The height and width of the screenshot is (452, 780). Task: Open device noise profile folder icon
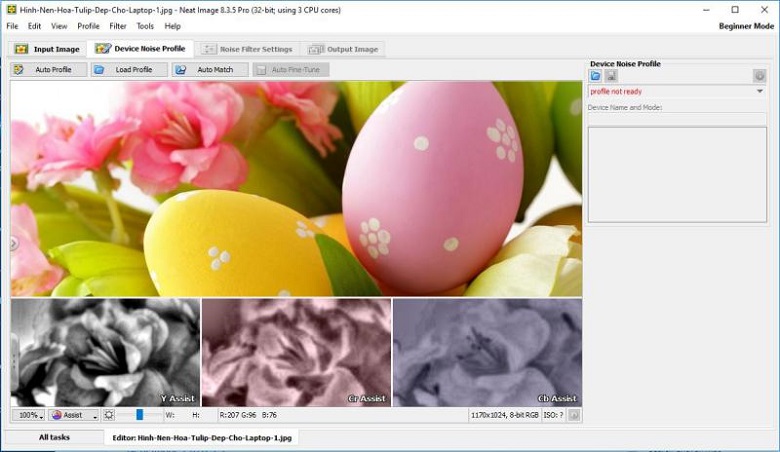[595, 76]
